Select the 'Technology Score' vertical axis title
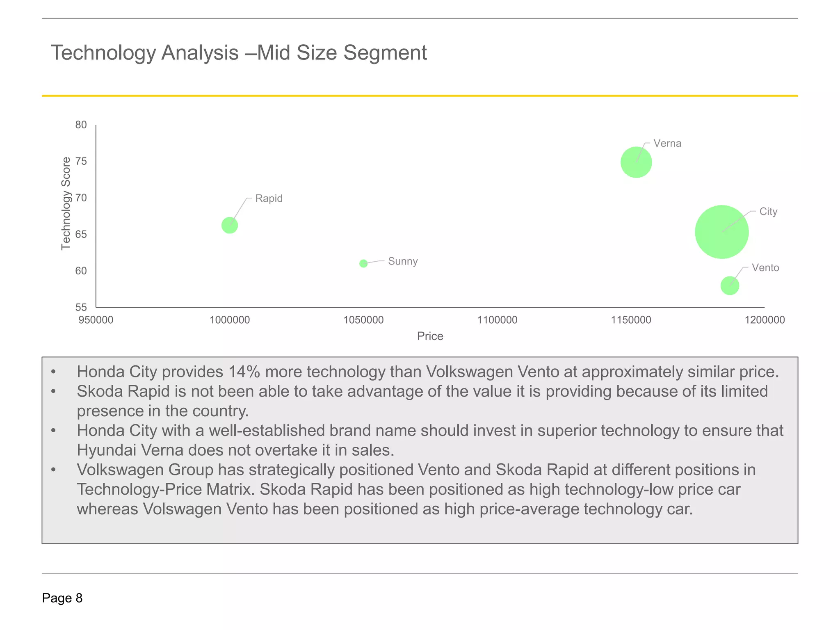840x630 pixels. coord(66,203)
